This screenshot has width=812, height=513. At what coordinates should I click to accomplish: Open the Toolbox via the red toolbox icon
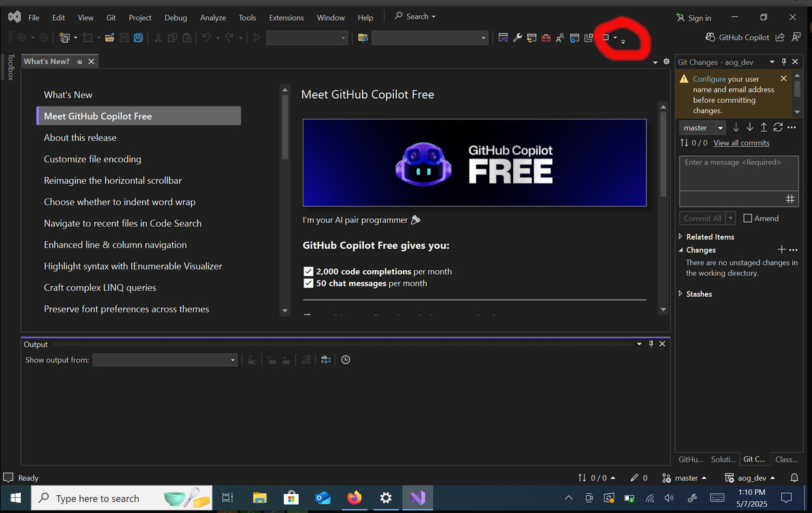(x=546, y=38)
